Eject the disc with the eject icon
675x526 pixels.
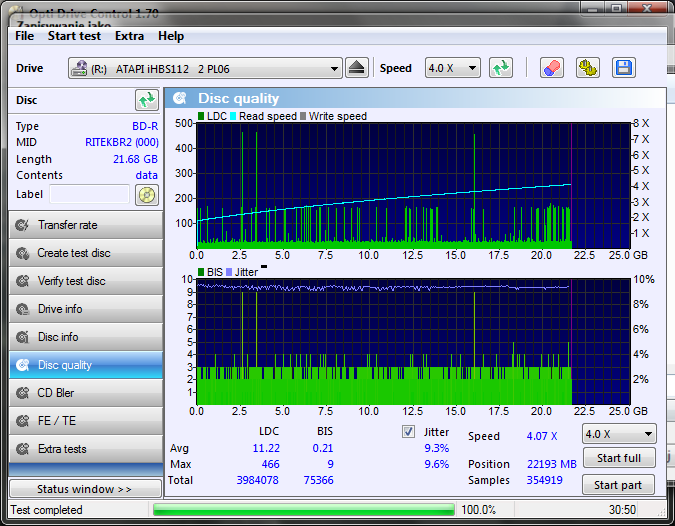pos(356,68)
